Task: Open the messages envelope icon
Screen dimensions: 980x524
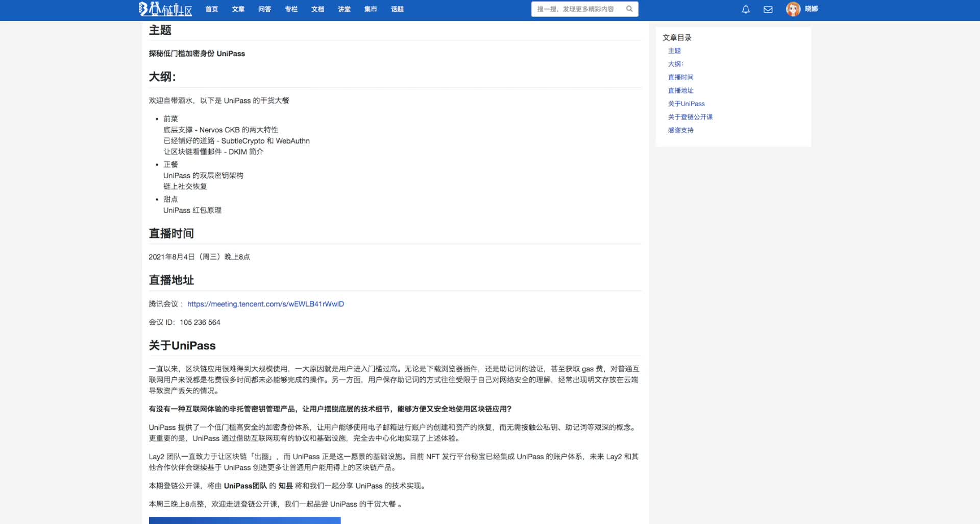Action: [x=768, y=9]
